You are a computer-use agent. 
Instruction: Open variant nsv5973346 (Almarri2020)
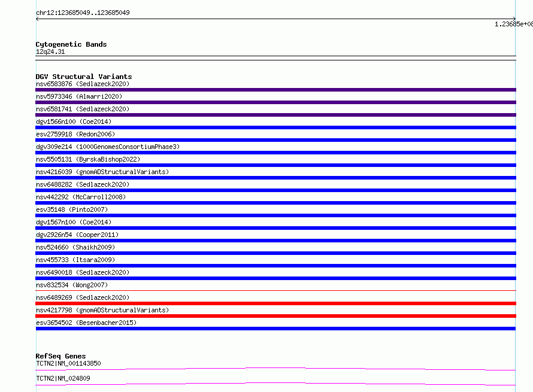pos(79,96)
